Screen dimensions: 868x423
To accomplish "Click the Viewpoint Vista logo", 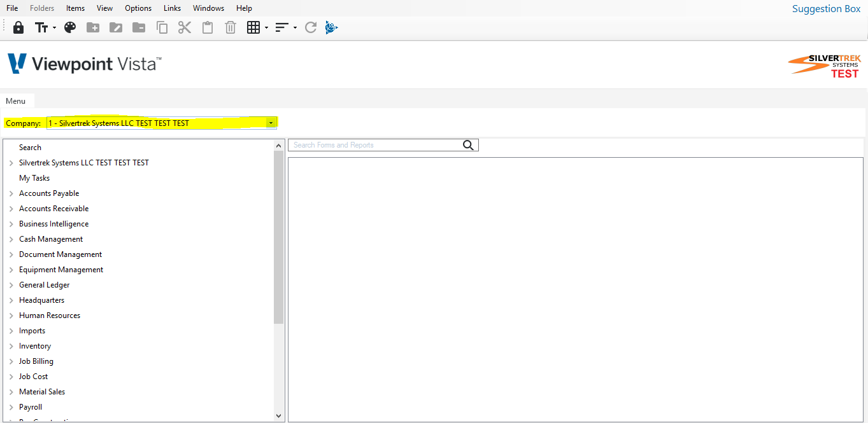I will point(85,64).
